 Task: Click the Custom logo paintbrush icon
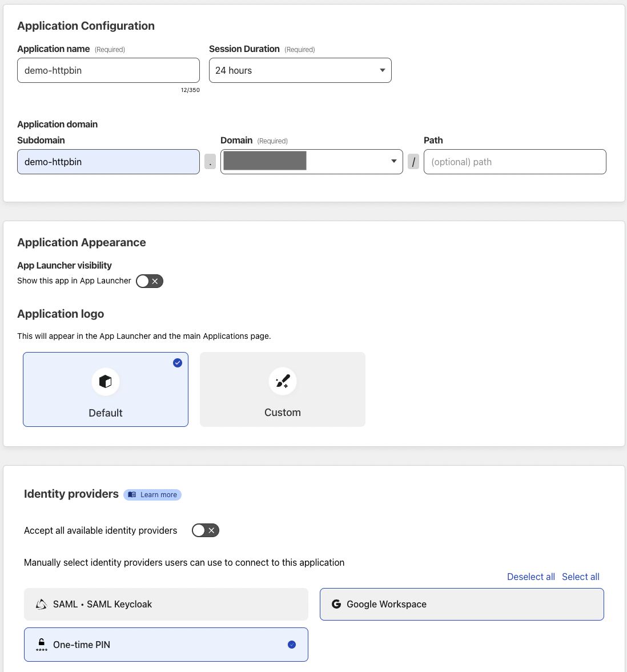[283, 381]
